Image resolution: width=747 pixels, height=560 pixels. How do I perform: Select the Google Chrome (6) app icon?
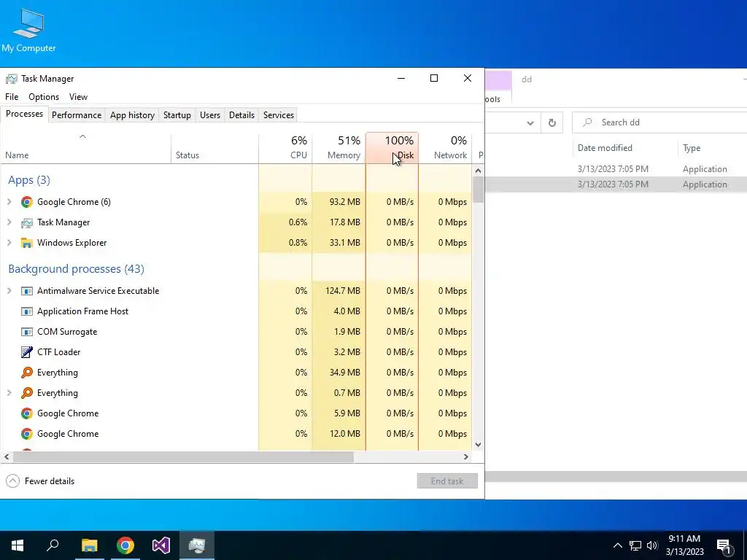click(x=27, y=202)
